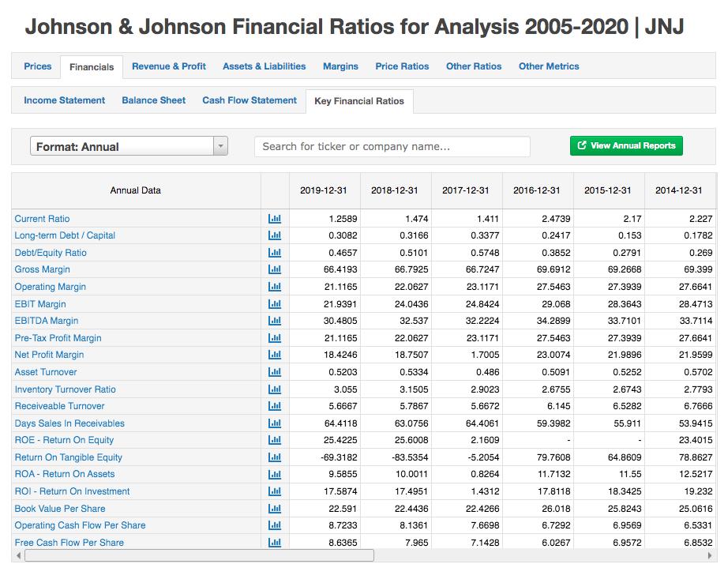Open the Free Cash Flow Per Share link
The width and height of the screenshot is (728, 583).
pyautogui.click(x=69, y=543)
